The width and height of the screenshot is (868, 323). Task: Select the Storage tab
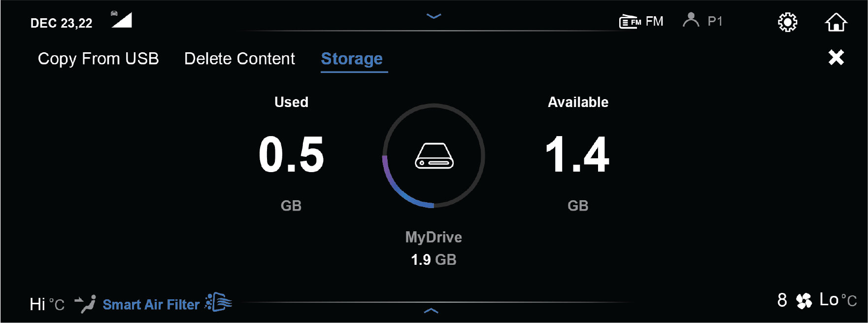tap(352, 59)
